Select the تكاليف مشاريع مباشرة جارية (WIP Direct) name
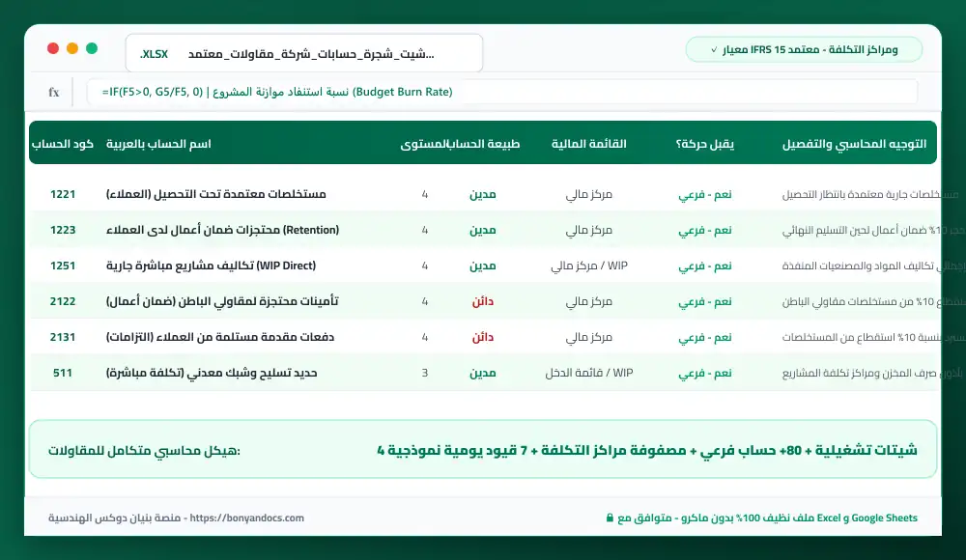The height and width of the screenshot is (560, 966). pyautogui.click(x=211, y=266)
